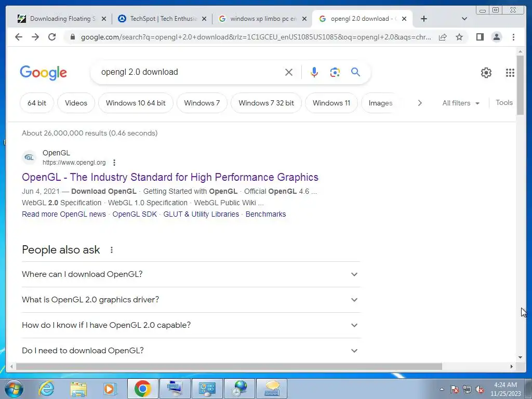Screen dimensions: 532x399
Task: Click the volume muted tray icon
Action: tap(480, 389)
